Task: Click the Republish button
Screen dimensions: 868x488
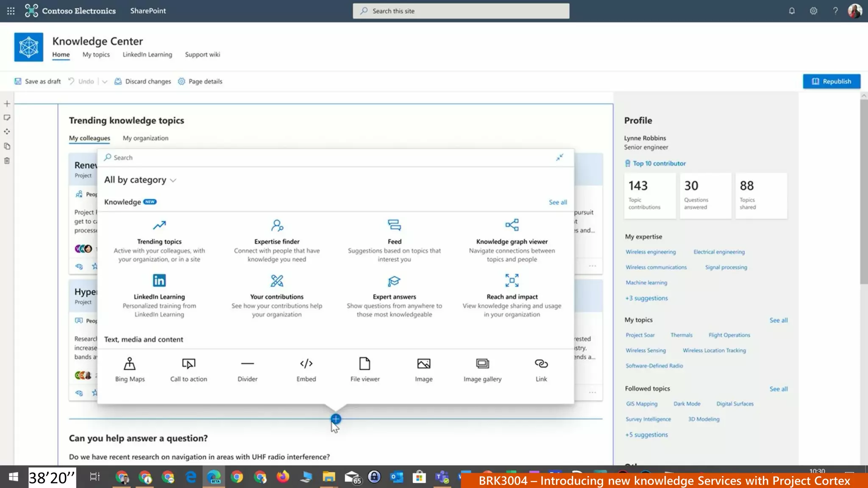Action: [x=831, y=81]
